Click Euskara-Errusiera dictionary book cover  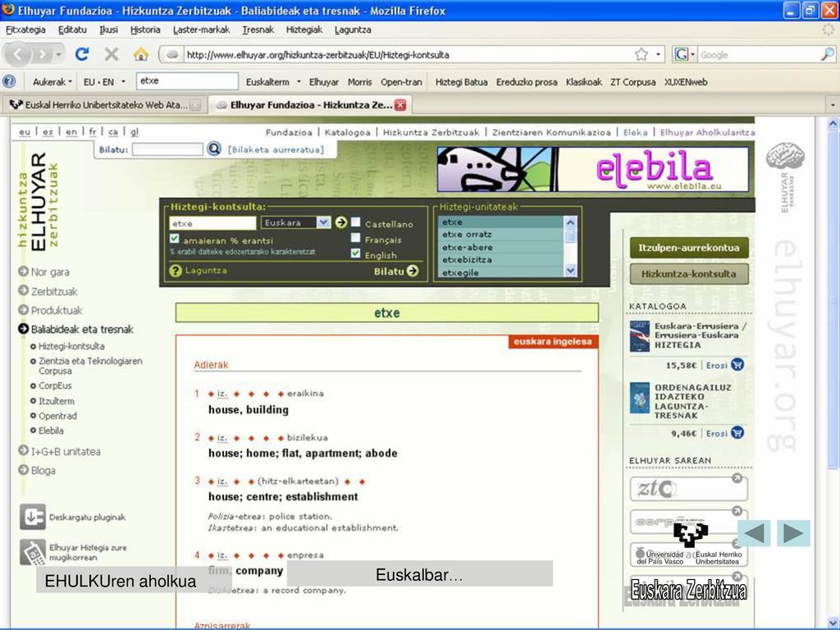tap(640, 336)
